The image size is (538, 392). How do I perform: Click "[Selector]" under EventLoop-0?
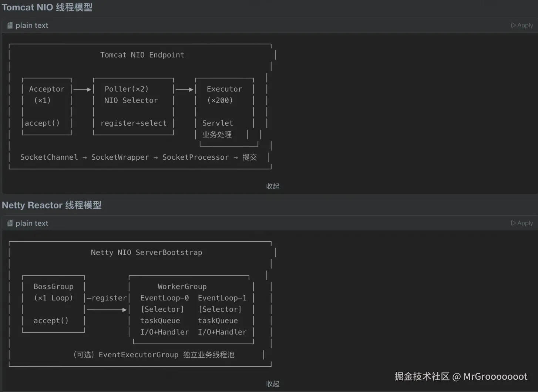pos(162,310)
